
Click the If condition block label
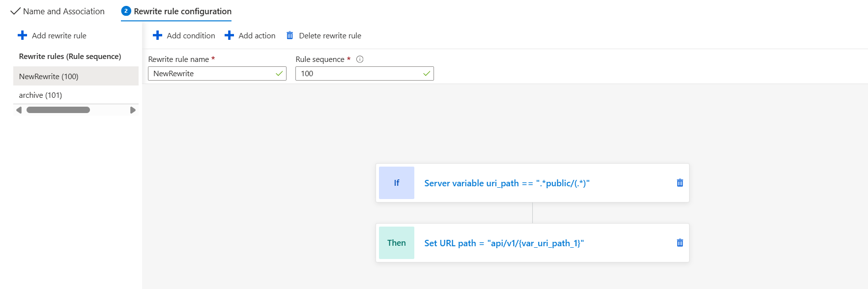click(x=396, y=183)
